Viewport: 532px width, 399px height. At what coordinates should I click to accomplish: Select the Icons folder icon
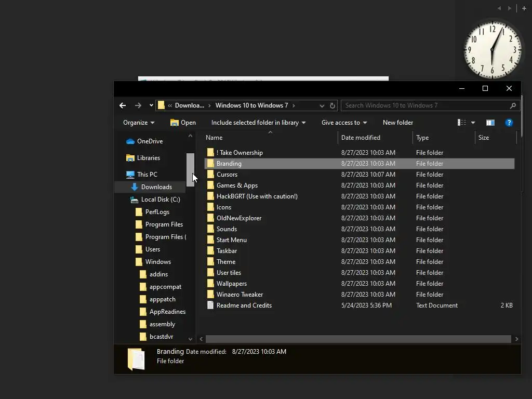pos(211,207)
